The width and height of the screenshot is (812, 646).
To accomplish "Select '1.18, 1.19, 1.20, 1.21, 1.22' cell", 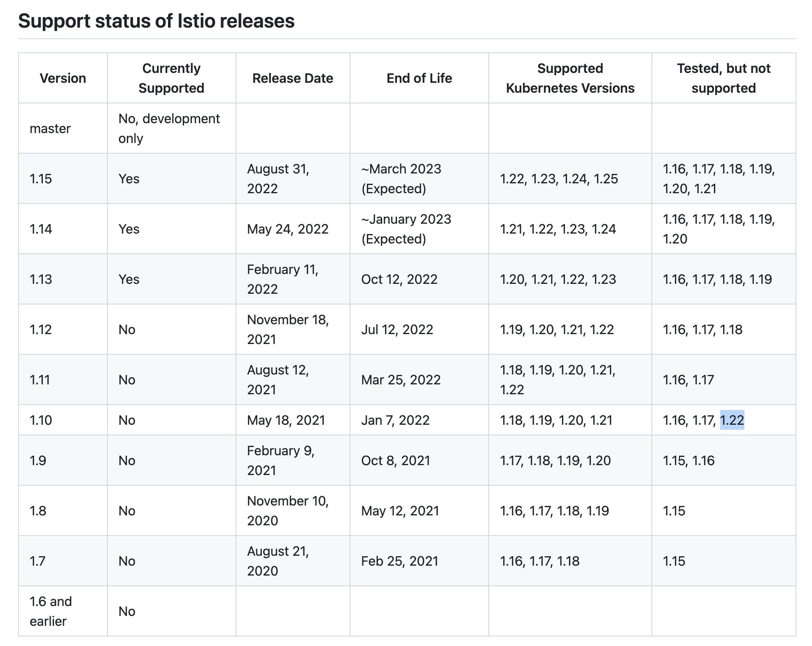I will click(570, 379).
